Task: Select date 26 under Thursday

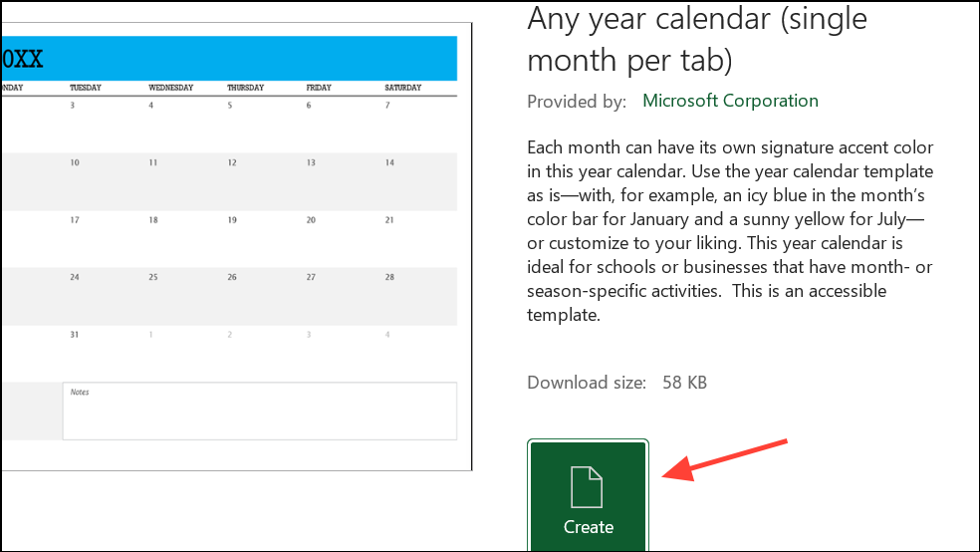Action: coord(232,277)
